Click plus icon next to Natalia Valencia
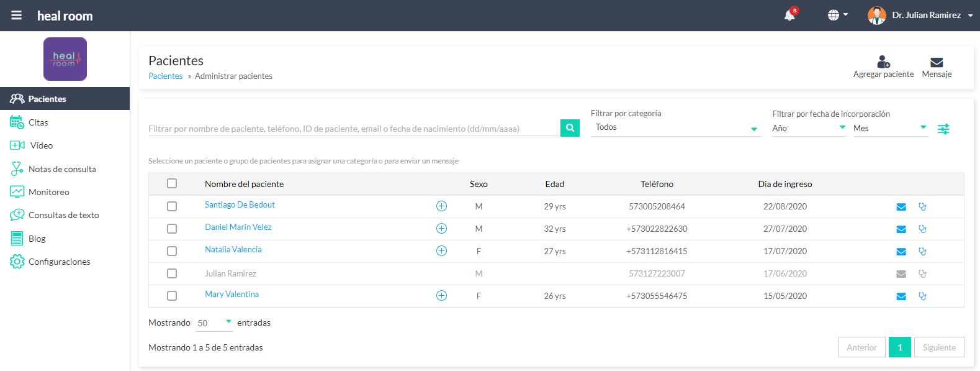 (x=441, y=251)
